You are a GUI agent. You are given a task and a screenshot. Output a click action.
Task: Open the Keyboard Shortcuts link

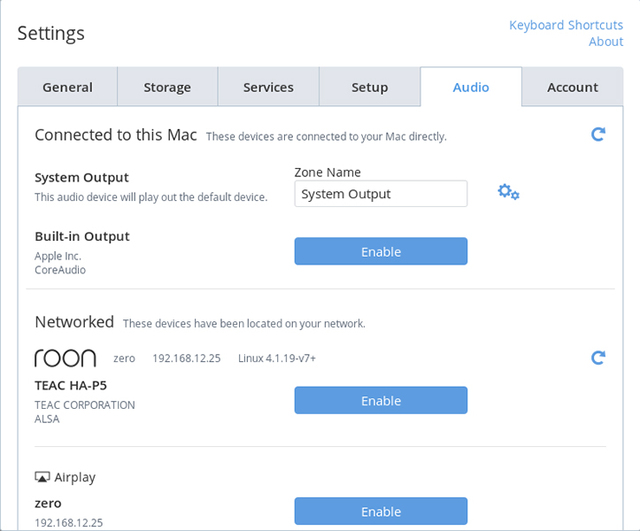566,25
